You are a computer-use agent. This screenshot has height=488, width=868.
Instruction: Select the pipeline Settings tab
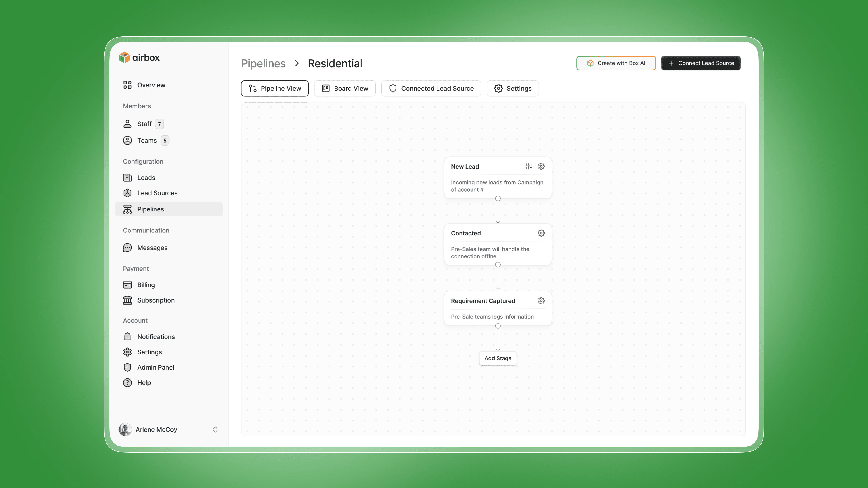point(512,89)
